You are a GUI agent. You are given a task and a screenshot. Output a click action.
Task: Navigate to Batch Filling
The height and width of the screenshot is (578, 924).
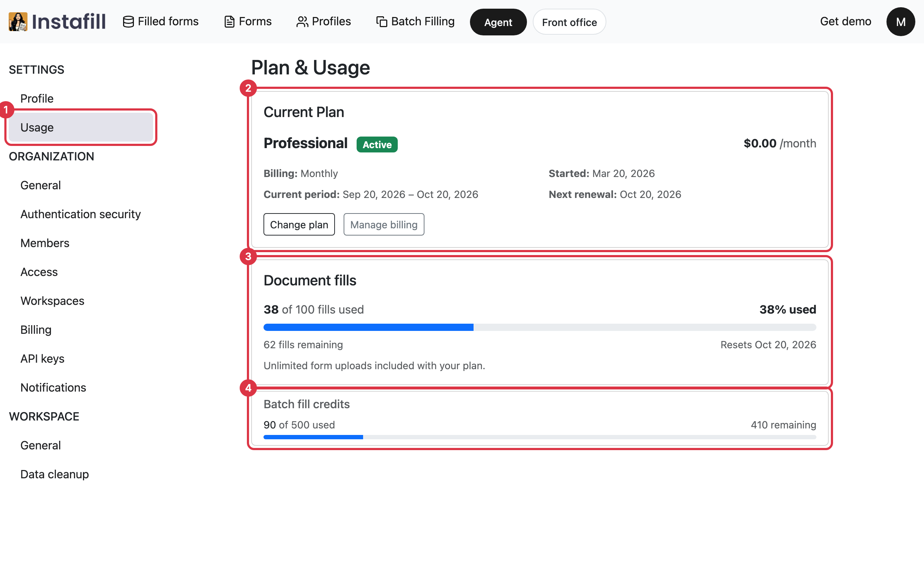[x=415, y=21]
